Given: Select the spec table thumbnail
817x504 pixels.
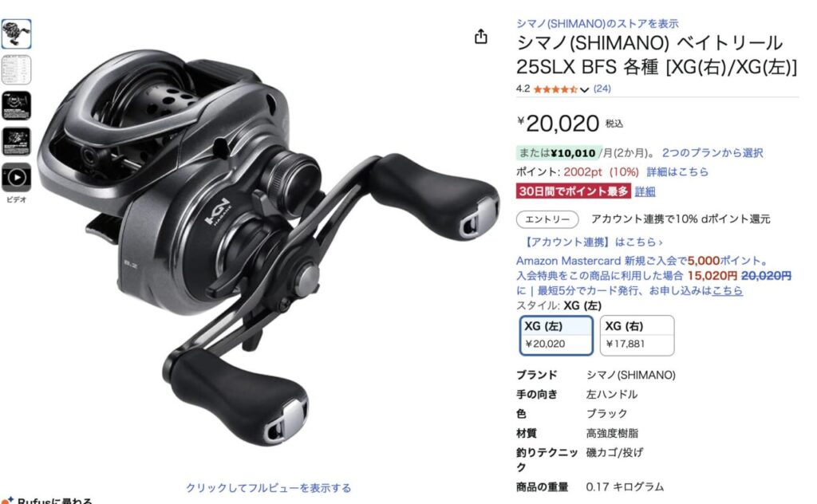Looking at the screenshot, I should click(x=16, y=69).
